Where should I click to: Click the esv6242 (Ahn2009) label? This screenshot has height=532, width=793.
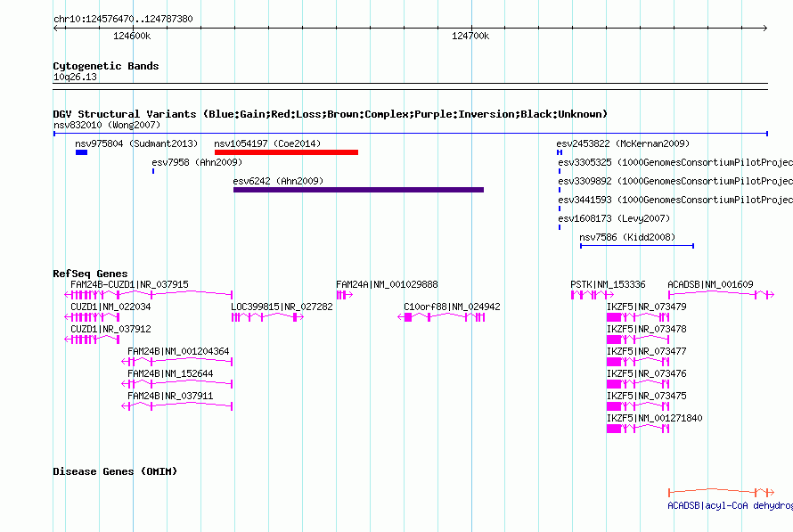[x=278, y=181]
